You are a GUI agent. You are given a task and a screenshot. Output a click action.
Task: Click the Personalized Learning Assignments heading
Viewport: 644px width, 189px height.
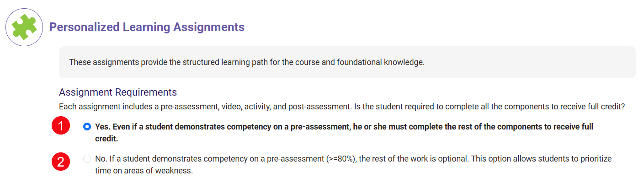(x=147, y=27)
